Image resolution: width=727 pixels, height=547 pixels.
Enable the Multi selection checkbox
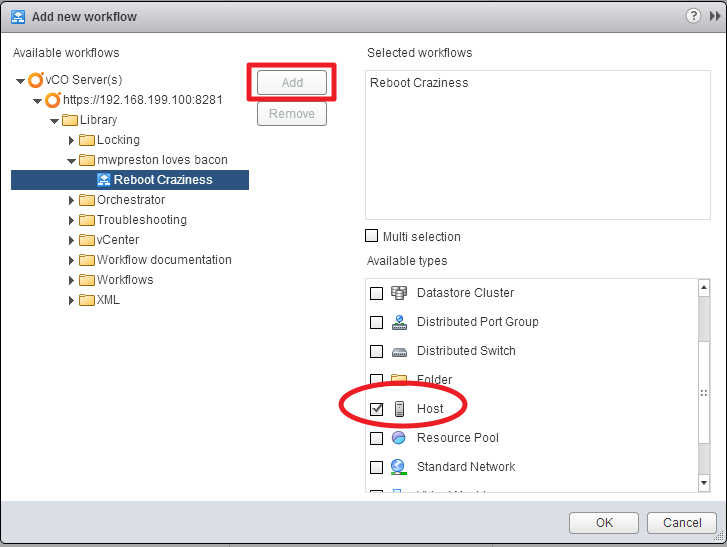[x=371, y=236]
